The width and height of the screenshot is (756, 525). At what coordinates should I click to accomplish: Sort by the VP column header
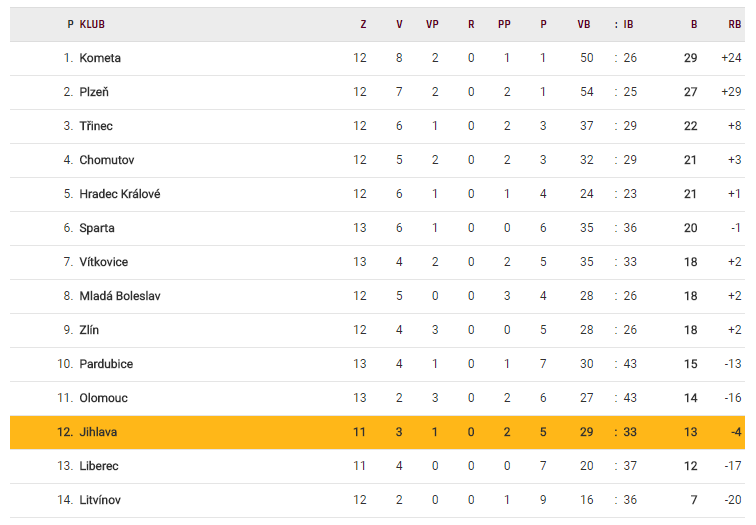tap(432, 24)
